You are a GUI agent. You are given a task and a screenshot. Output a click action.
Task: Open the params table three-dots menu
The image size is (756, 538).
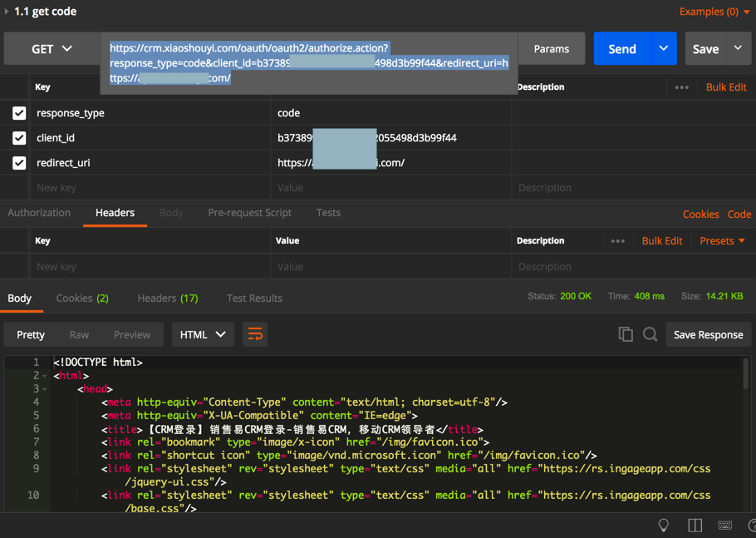pos(681,87)
